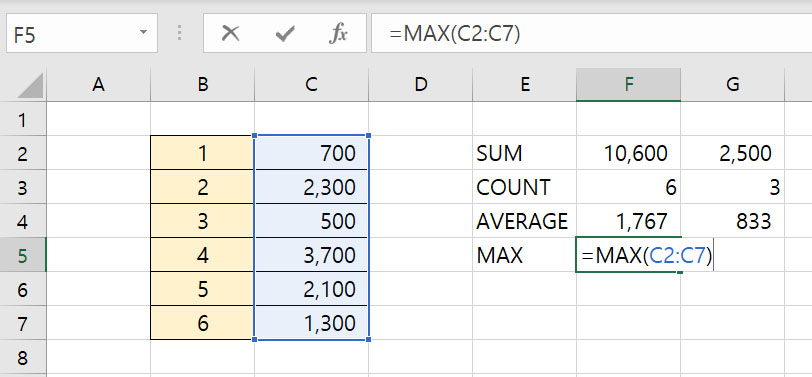Image resolution: width=812 pixels, height=377 pixels.
Task: Click the SUM label cell
Action: 525,153
